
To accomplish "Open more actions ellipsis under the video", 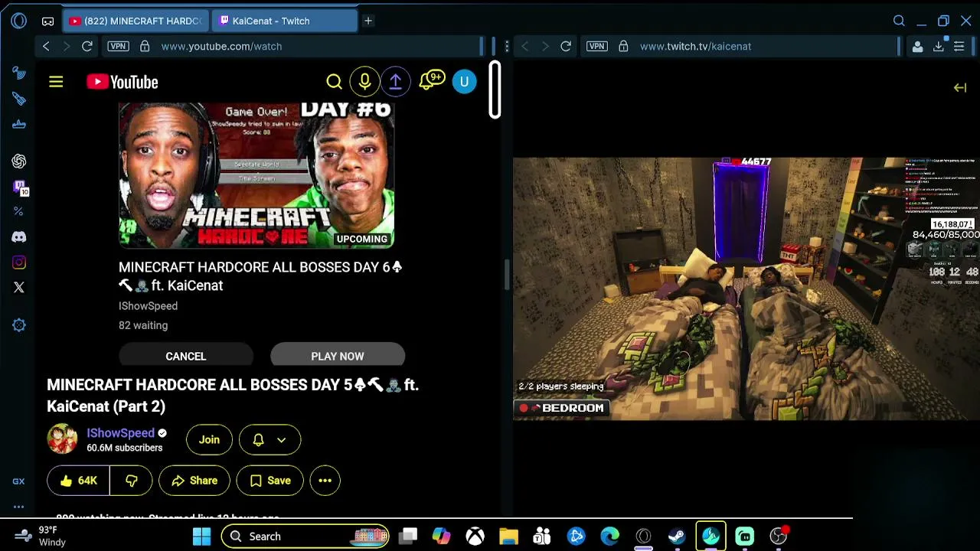I will (x=325, y=481).
